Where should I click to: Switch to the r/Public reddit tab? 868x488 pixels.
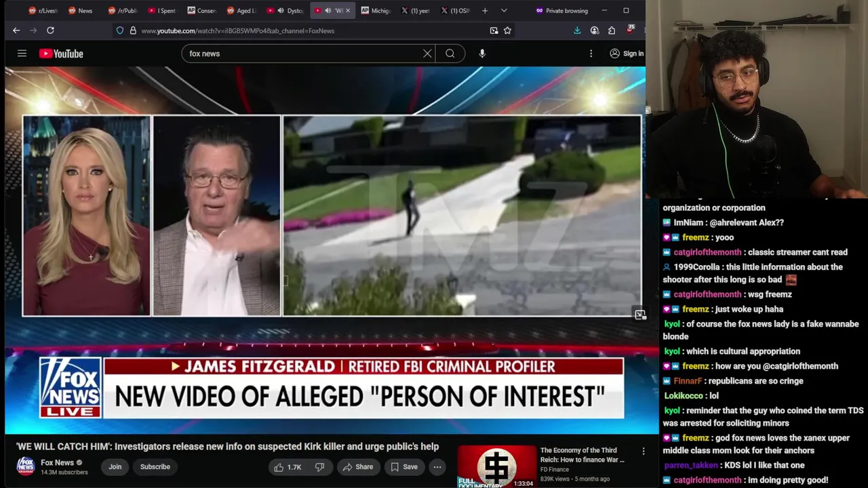coord(122,11)
